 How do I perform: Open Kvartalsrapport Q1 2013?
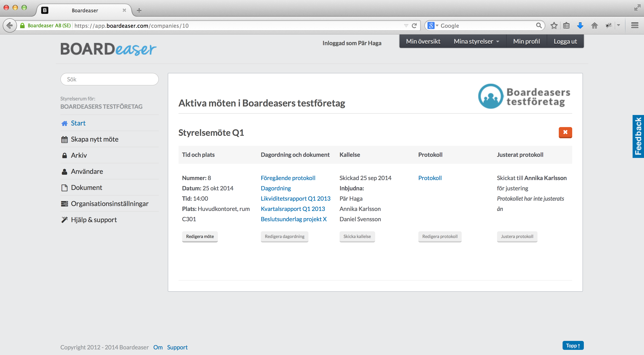[x=293, y=209]
